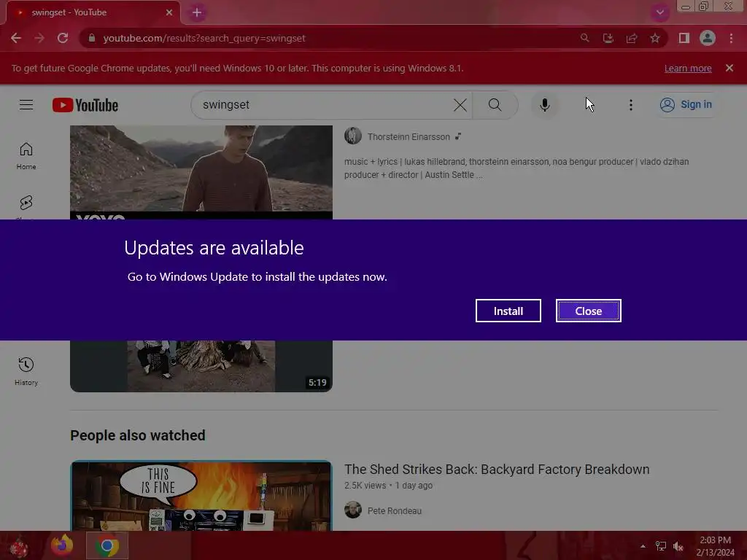The image size is (747, 560).
Task: Show hidden system tray icons
Action: click(x=643, y=546)
